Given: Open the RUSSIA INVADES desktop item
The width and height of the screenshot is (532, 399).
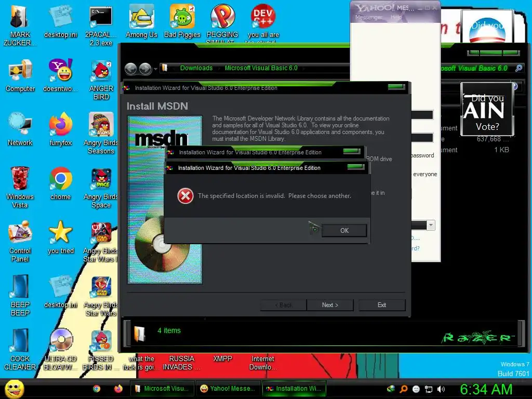Looking at the screenshot, I should click(x=181, y=363).
